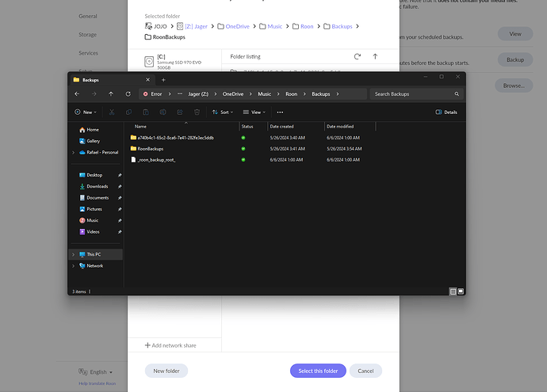Select Network in sidebar
The width and height of the screenshot is (547, 392).
coord(91,266)
